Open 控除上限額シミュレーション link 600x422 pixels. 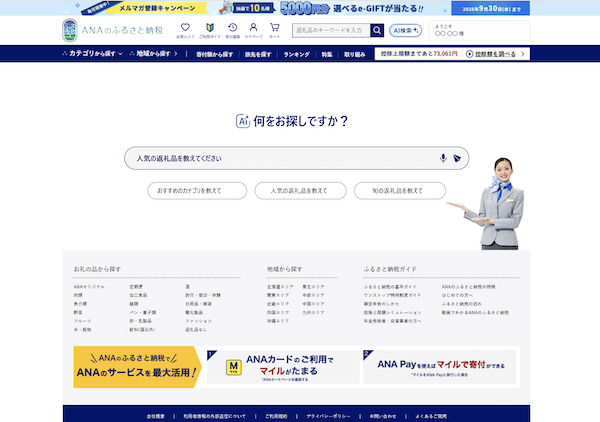pos(392,313)
